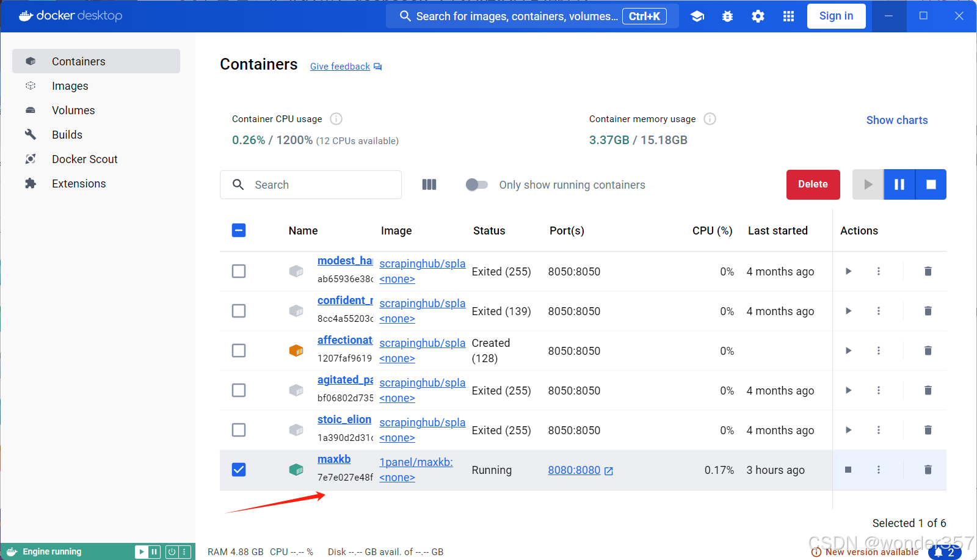This screenshot has height=560, width=977.
Task: Open Docker Scout in the sidebar
Action: 96,159
